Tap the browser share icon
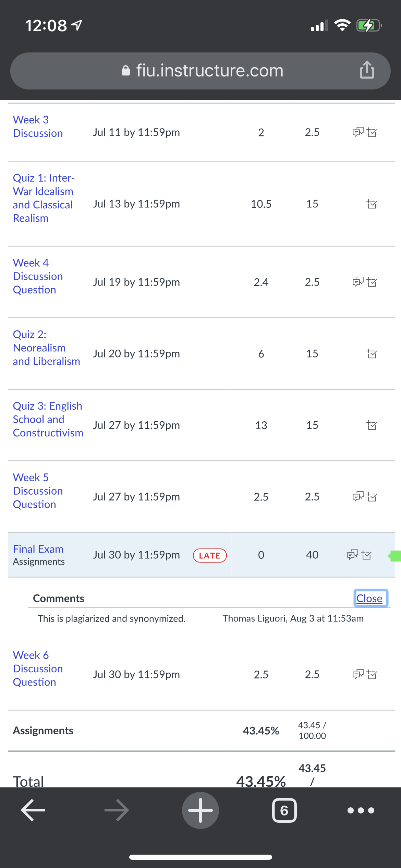Image resolution: width=401 pixels, height=868 pixels. (367, 70)
